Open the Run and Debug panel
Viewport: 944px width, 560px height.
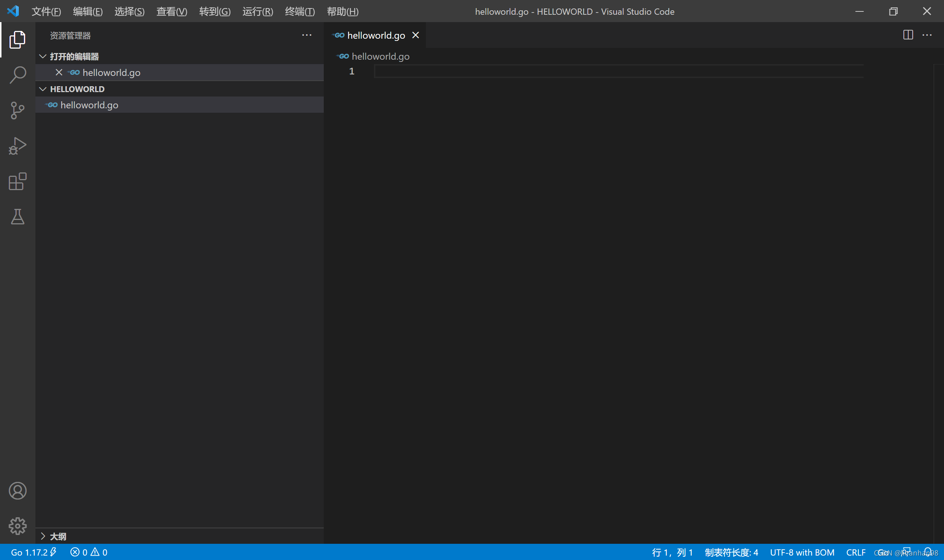point(17,146)
